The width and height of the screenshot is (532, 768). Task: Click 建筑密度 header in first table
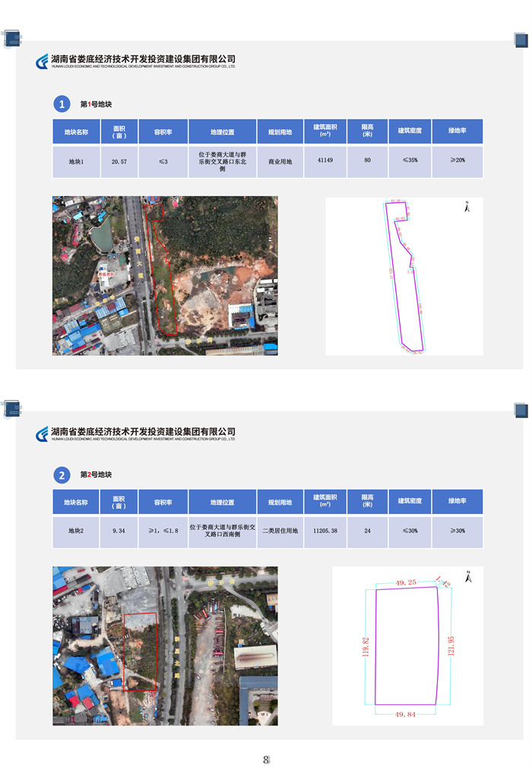(410, 132)
